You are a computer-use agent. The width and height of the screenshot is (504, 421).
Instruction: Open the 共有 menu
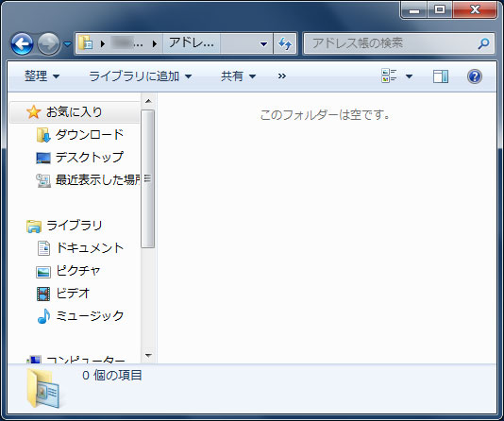[x=238, y=76]
